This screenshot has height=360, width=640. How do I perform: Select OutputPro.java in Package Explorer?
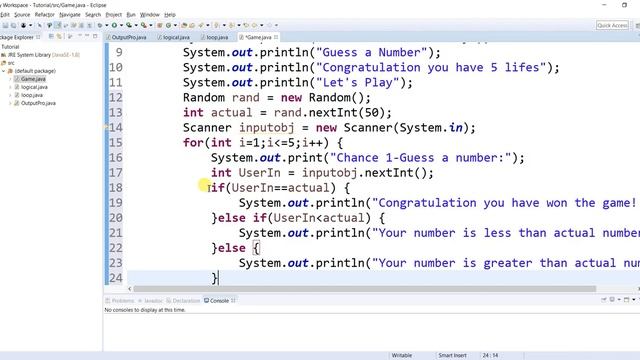pyautogui.click(x=38, y=103)
